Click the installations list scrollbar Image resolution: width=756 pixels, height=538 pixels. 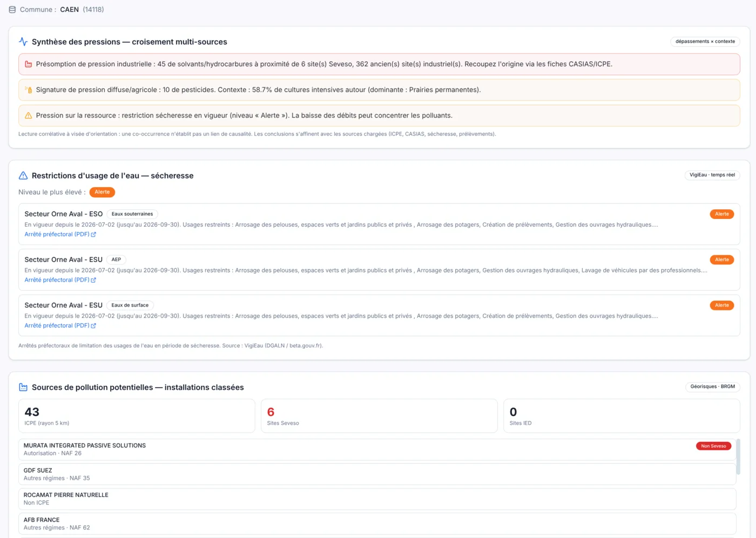(x=738, y=457)
